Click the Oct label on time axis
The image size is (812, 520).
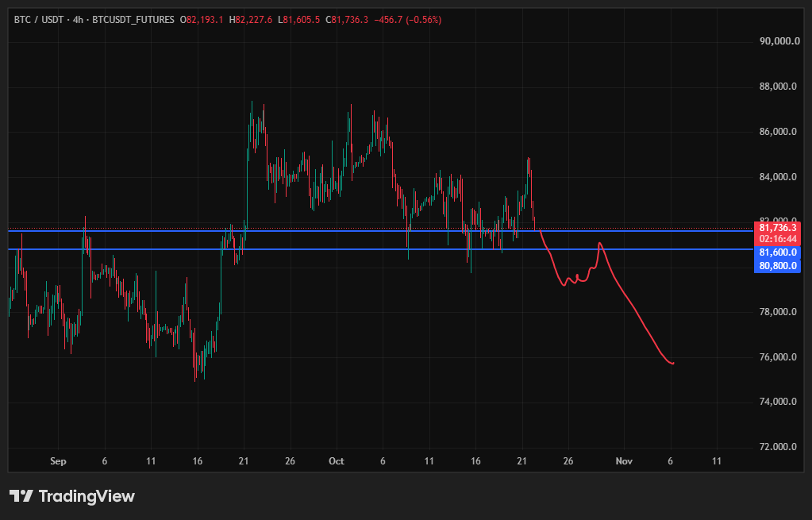pos(336,461)
